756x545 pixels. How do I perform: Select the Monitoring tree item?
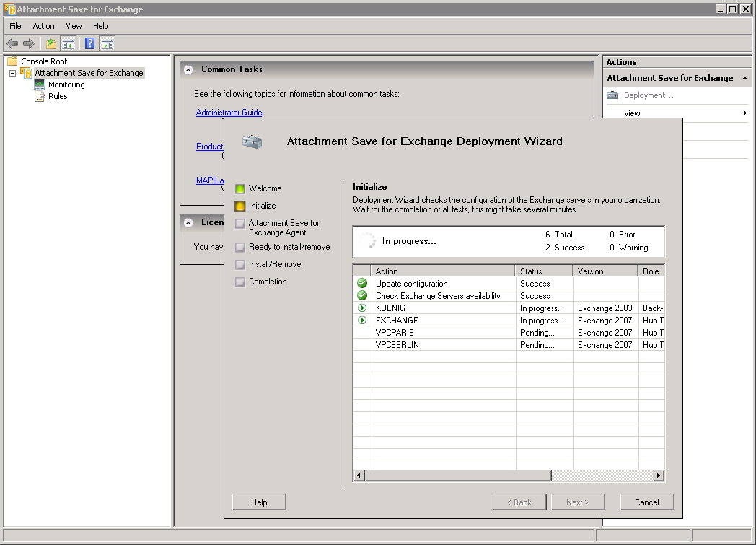point(66,84)
